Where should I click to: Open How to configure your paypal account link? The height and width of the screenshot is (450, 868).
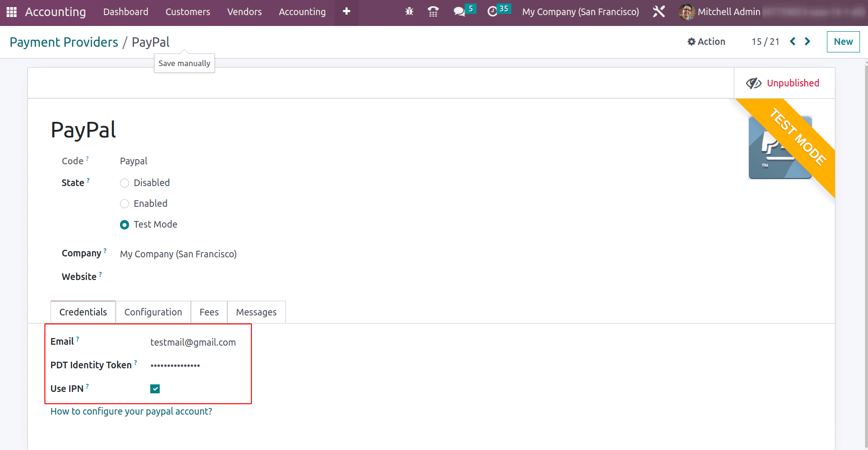(131, 411)
